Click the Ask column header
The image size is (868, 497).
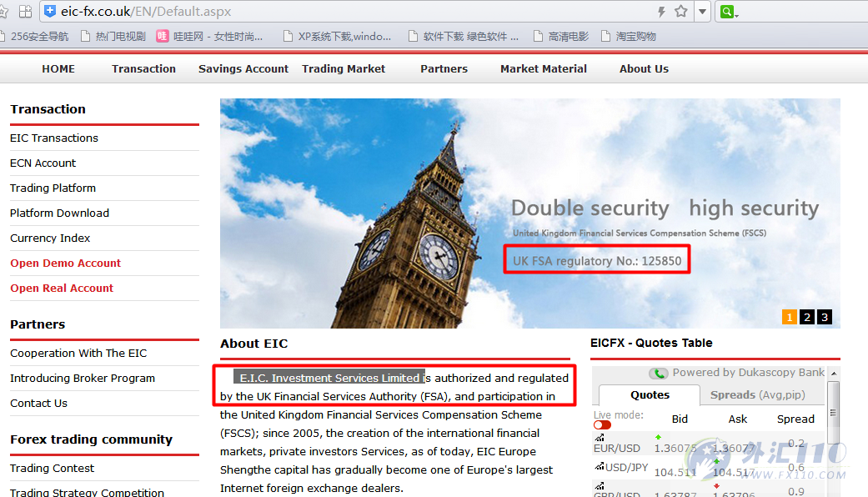pos(737,419)
